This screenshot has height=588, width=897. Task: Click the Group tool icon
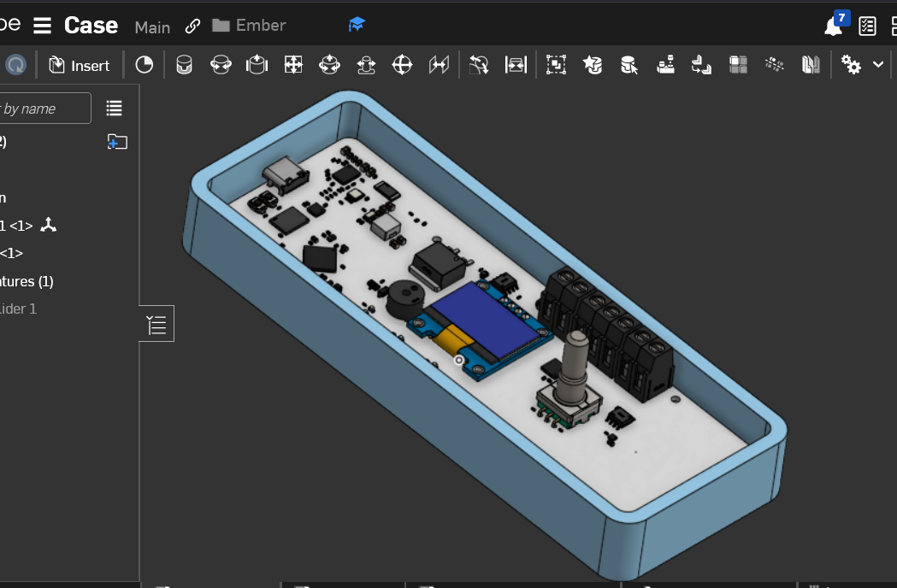556,65
